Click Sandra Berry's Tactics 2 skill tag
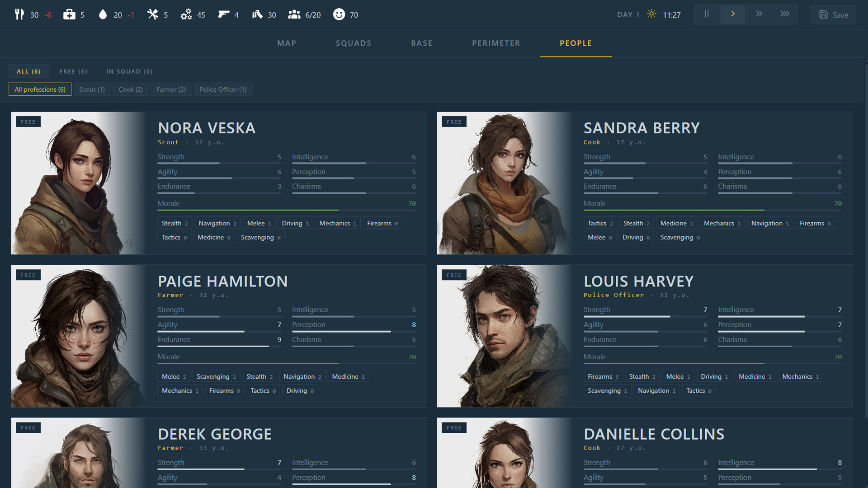 pos(600,223)
